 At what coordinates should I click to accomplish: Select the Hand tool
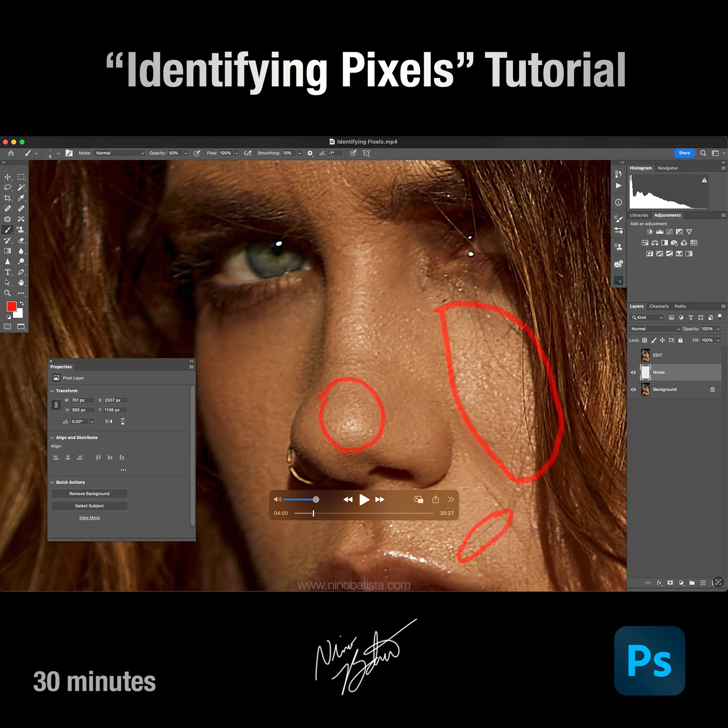21,282
